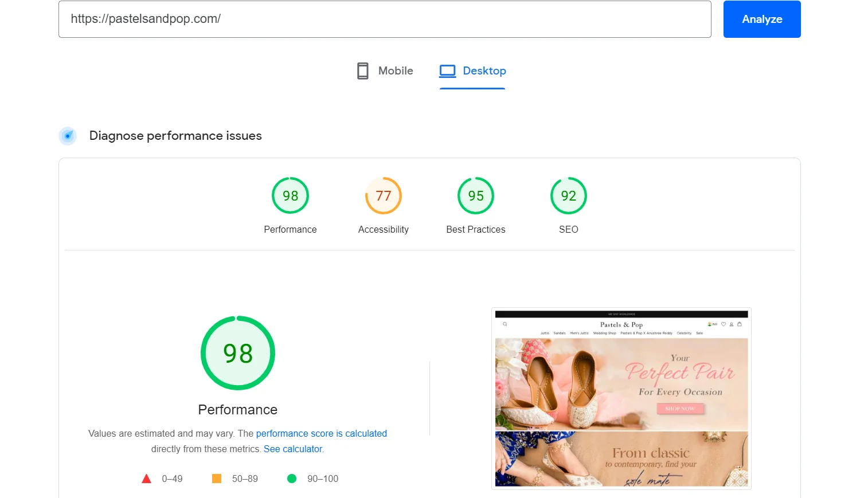868x498 pixels.
Task: Click the orange square 50–89 legend icon
Action: click(217, 479)
